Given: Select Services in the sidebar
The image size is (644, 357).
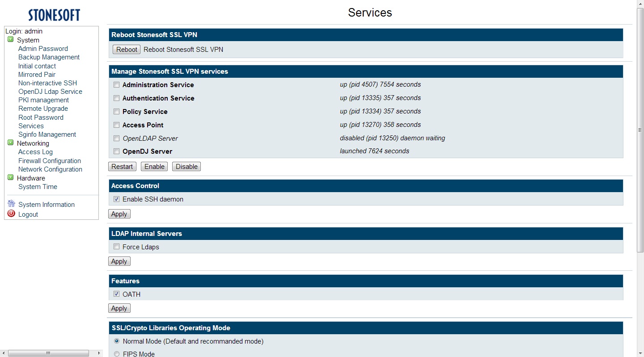Looking at the screenshot, I should pos(31,126).
